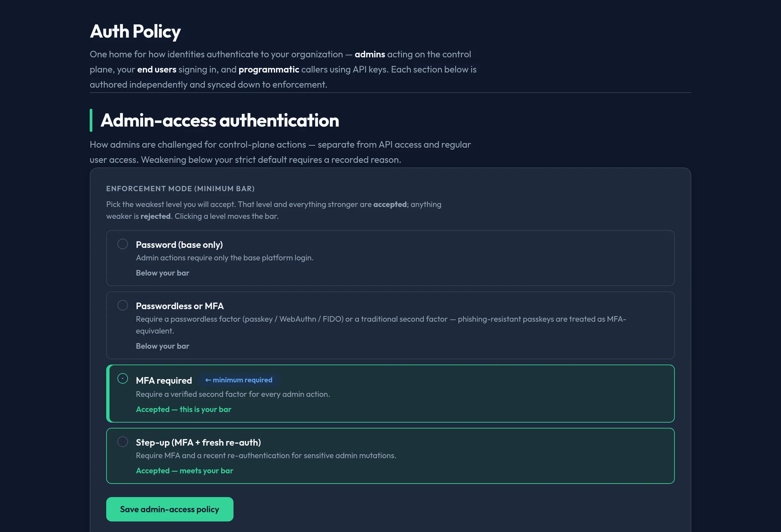781x532 pixels.
Task: Click 'Below your bar' under Password option
Action: [x=163, y=273]
